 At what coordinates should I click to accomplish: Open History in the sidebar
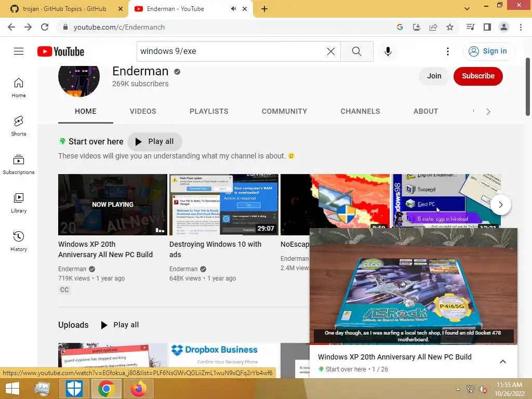click(19, 241)
